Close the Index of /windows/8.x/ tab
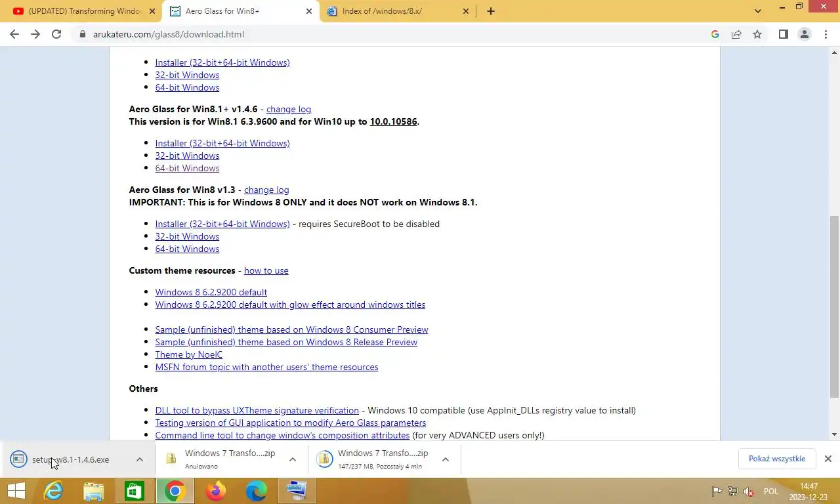This screenshot has width=840, height=504. [x=466, y=11]
